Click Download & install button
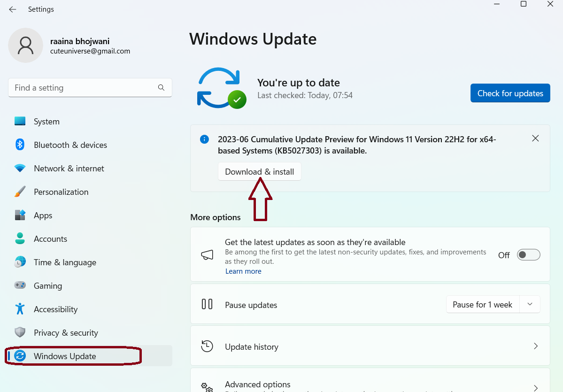Screen dimensions: 563x392 click(259, 172)
